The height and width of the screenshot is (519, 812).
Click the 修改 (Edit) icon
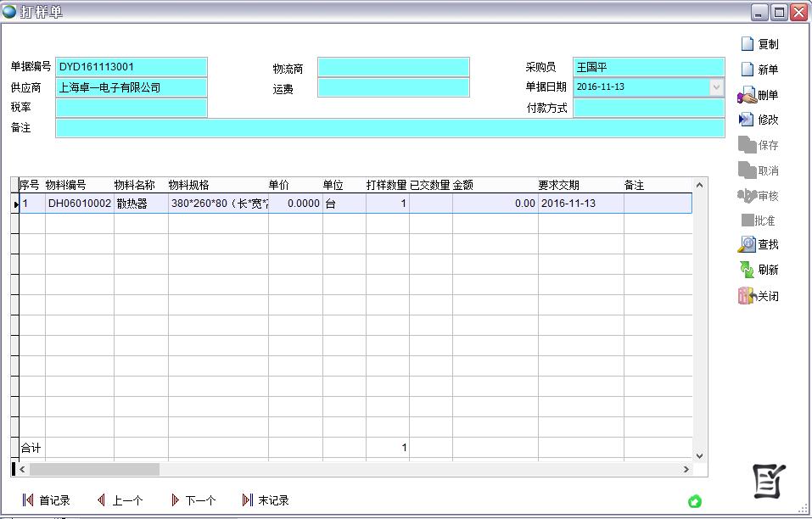tap(748, 120)
